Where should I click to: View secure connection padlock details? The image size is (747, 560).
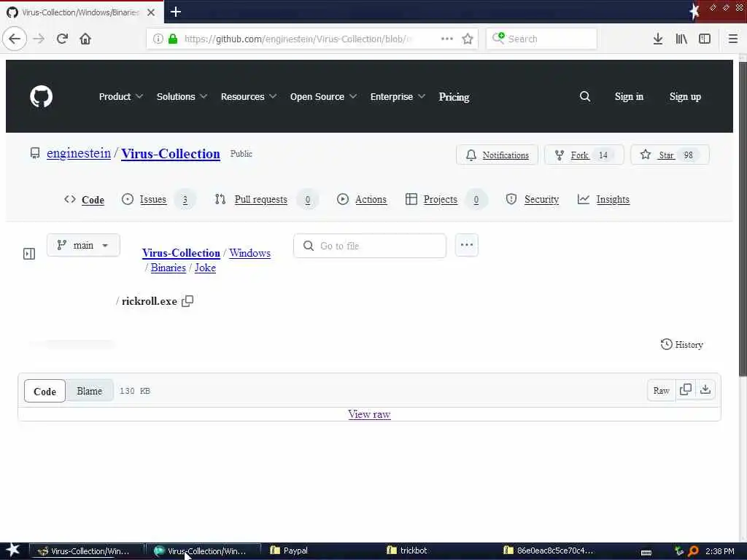point(173,39)
